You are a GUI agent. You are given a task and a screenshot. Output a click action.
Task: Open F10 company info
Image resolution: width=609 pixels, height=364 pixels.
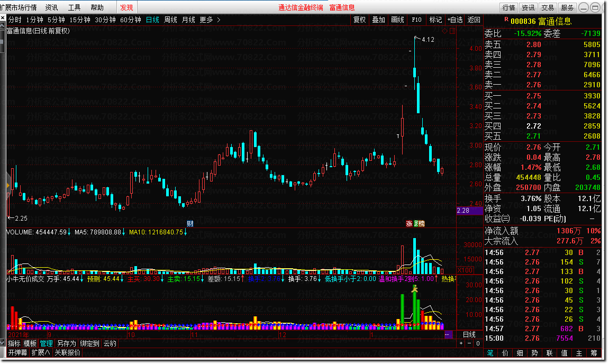[x=416, y=20]
